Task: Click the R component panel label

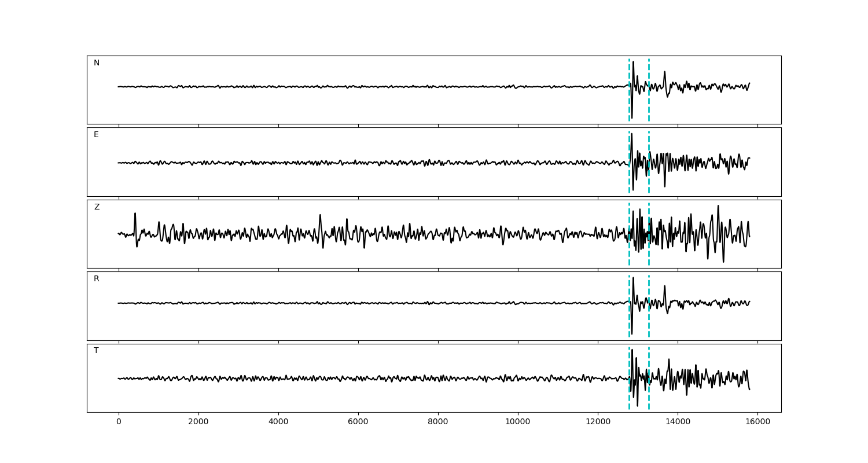Action: click(97, 279)
